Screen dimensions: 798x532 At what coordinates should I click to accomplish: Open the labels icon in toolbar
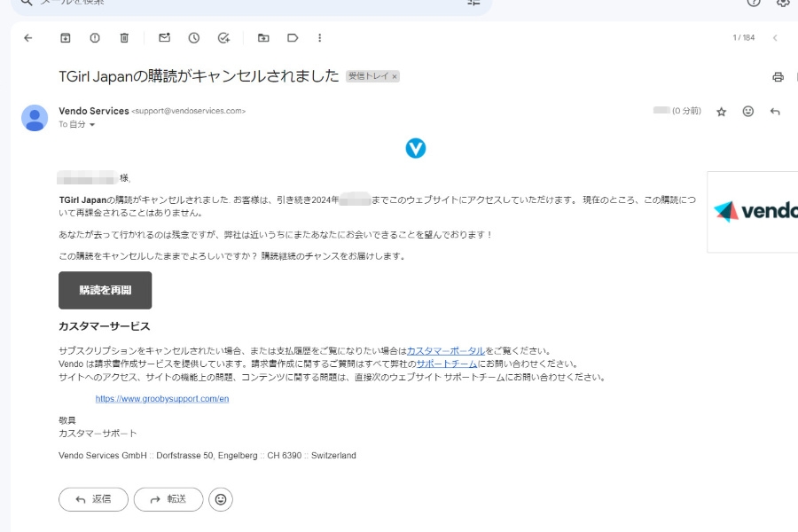pyautogui.click(x=293, y=37)
